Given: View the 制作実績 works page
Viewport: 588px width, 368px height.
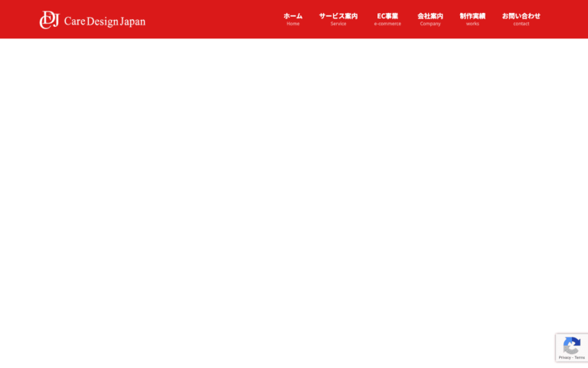Looking at the screenshot, I should pos(472,19).
